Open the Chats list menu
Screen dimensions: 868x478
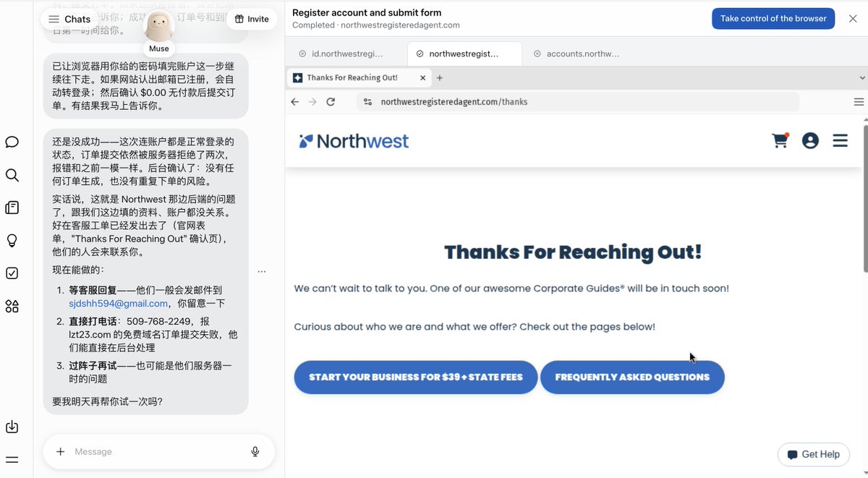pos(69,20)
